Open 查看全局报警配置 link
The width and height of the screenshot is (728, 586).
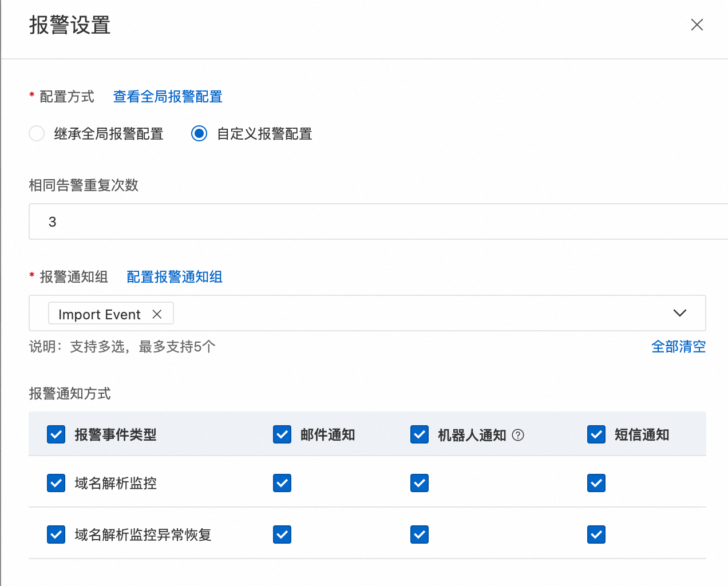(168, 97)
